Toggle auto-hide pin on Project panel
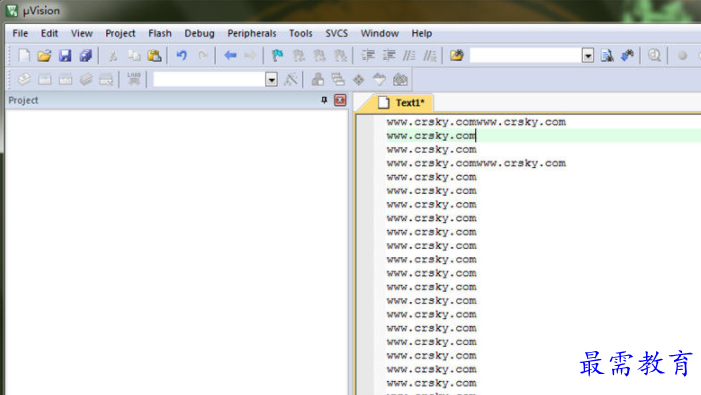The width and height of the screenshot is (701, 395). 324,100
